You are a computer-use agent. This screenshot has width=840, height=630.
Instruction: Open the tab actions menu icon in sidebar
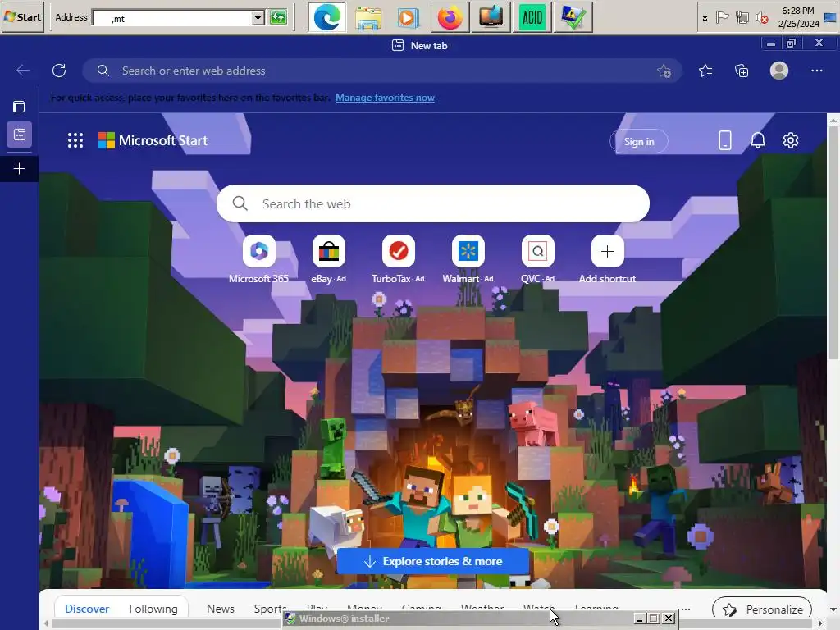pyautogui.click(x=19, y=107)
